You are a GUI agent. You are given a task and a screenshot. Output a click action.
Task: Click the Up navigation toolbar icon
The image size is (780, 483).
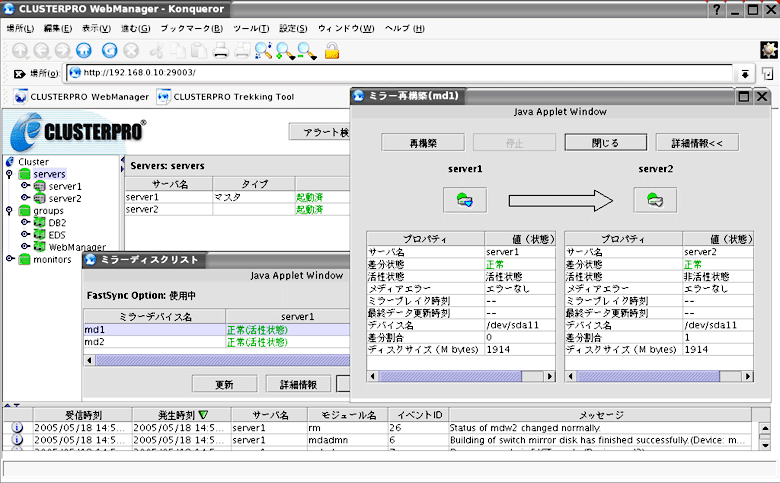point(20,51)
